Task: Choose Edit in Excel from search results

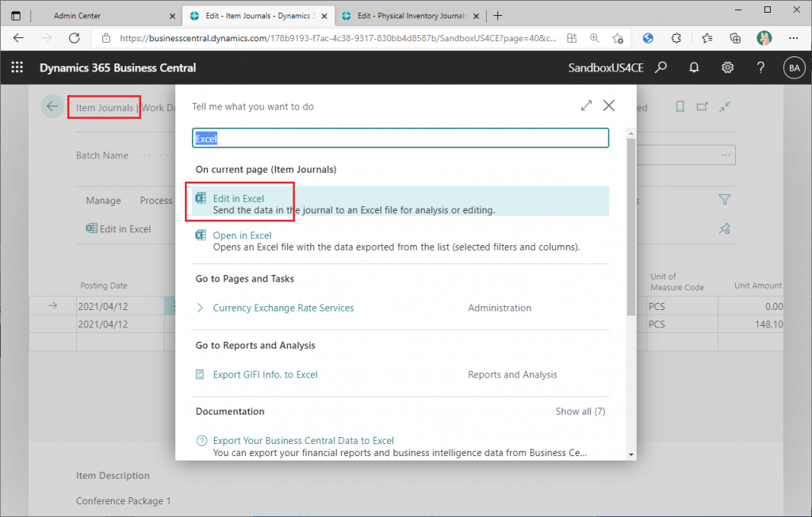Action: [x=400, y=201]
